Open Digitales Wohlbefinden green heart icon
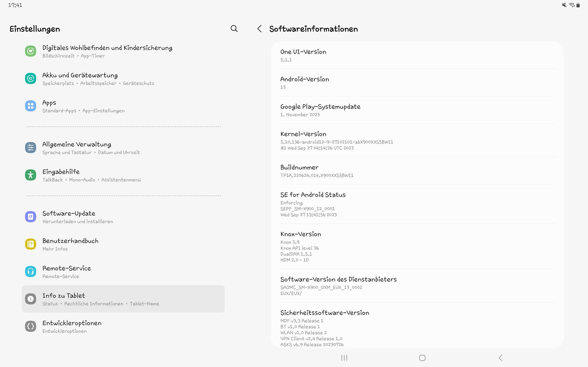 [x=31, y=51]
